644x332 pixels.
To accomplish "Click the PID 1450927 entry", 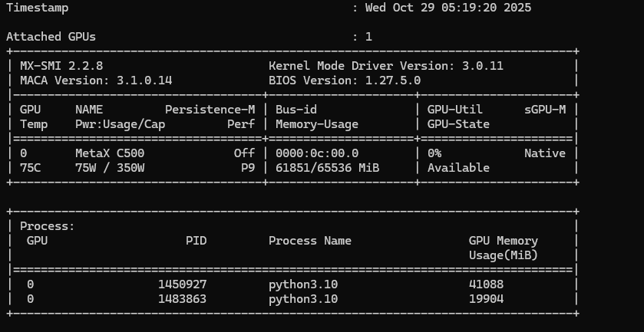I will click(182, 284).
